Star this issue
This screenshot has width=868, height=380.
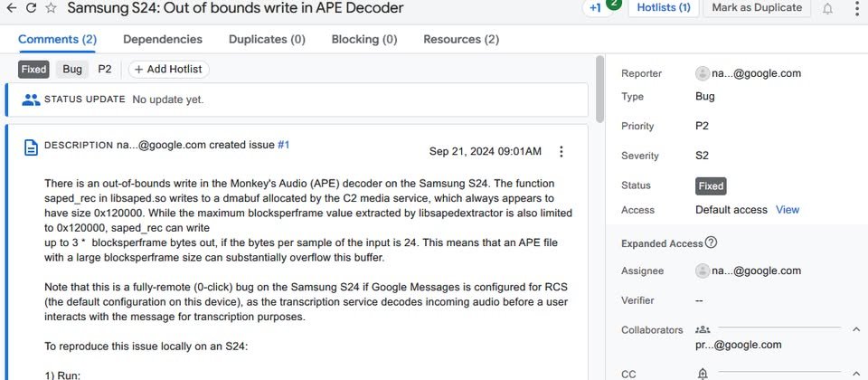(51, 8)
